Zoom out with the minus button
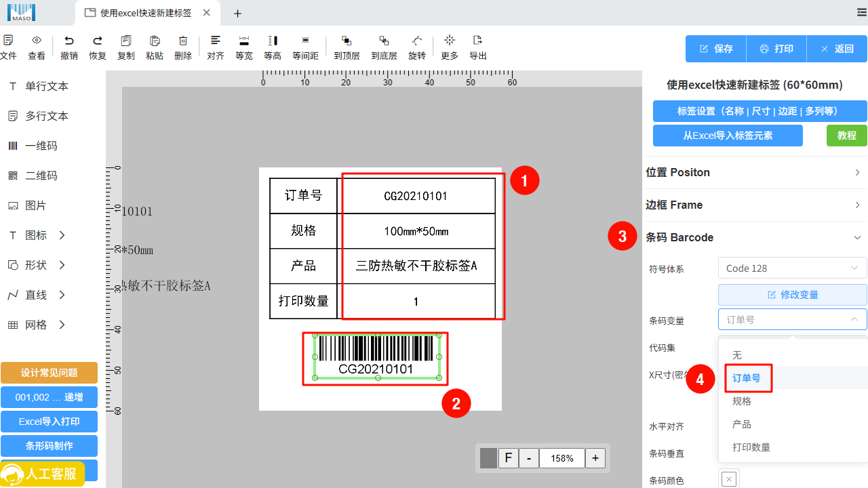 click(x=529, y=458)
